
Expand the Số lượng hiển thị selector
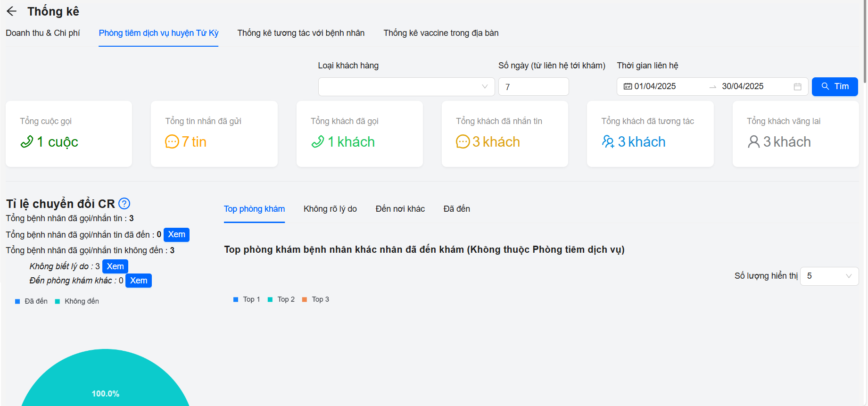point(829,276)
